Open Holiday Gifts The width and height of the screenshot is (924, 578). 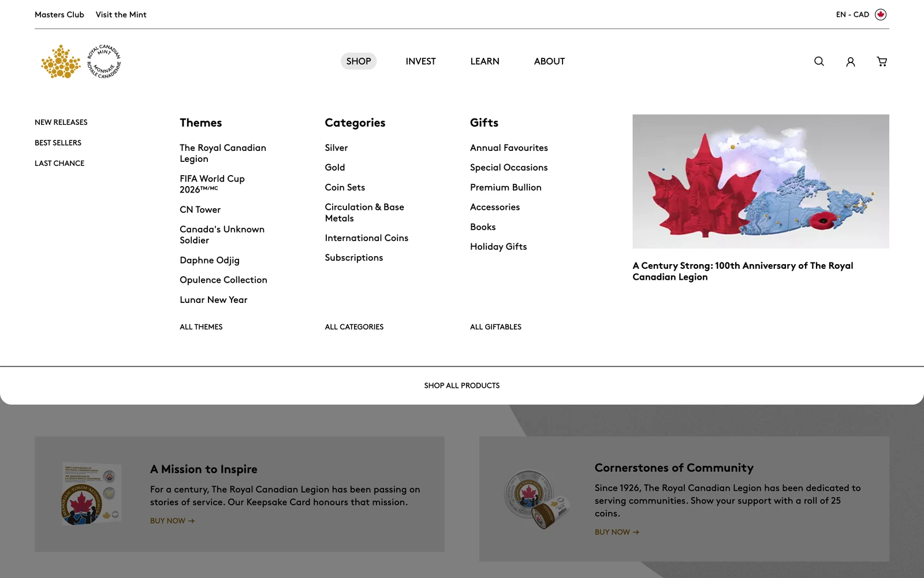(x=498, y=246)
